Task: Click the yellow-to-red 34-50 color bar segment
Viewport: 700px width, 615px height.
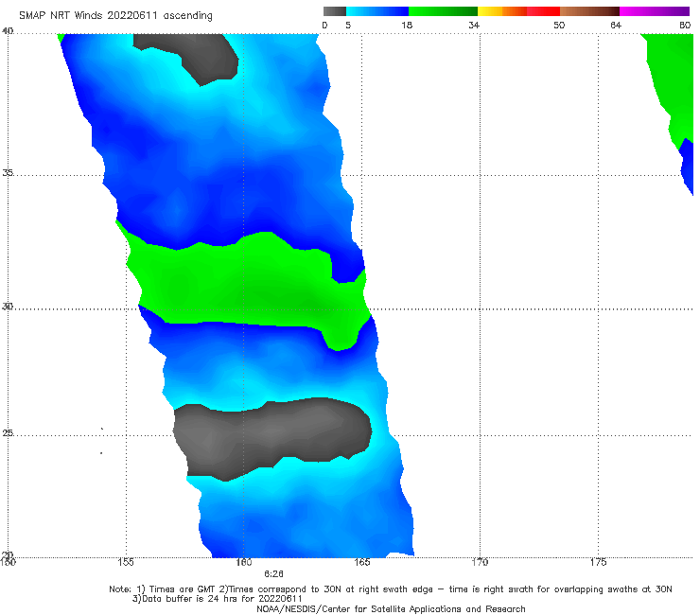Action: (x=518, y=11)
